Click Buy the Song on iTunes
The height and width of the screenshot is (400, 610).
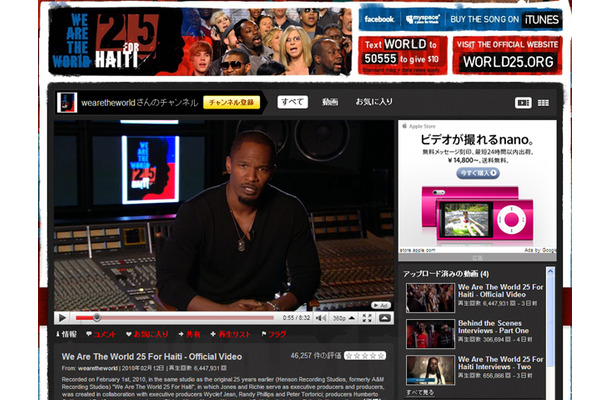[x=505, y=19]
